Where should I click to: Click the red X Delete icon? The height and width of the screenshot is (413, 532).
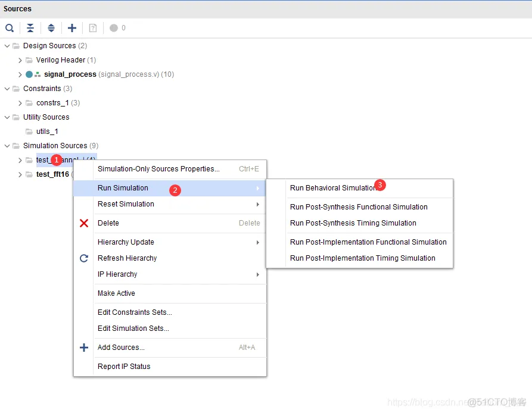pos(84,223)
